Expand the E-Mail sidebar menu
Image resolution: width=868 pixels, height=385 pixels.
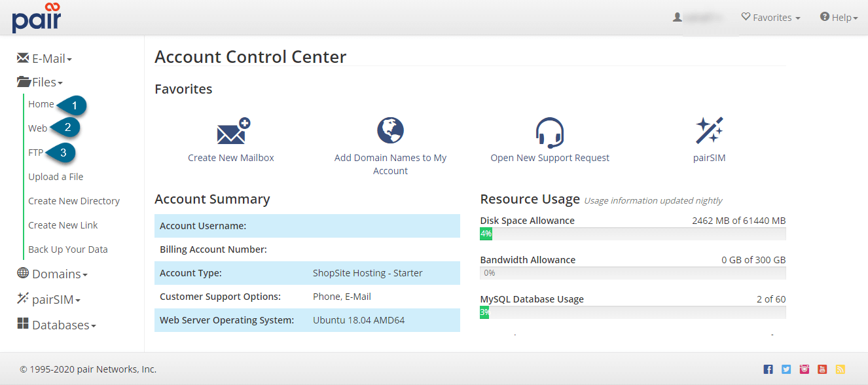click(45, 59)
